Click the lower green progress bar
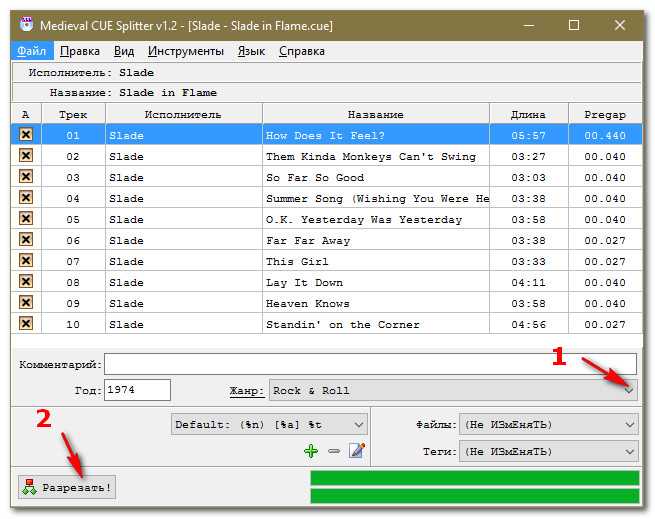The width and height of the screenshot is (655, 519). click(475, 496)
